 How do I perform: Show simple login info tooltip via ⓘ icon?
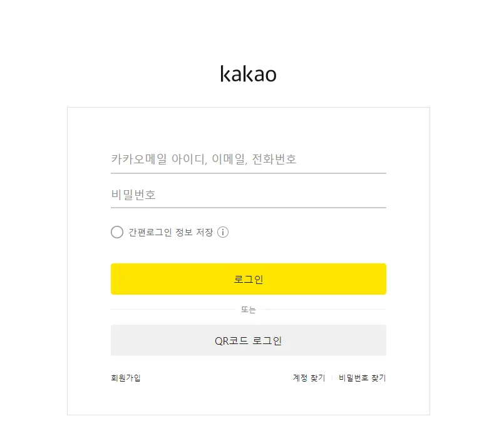coord(223,232)
